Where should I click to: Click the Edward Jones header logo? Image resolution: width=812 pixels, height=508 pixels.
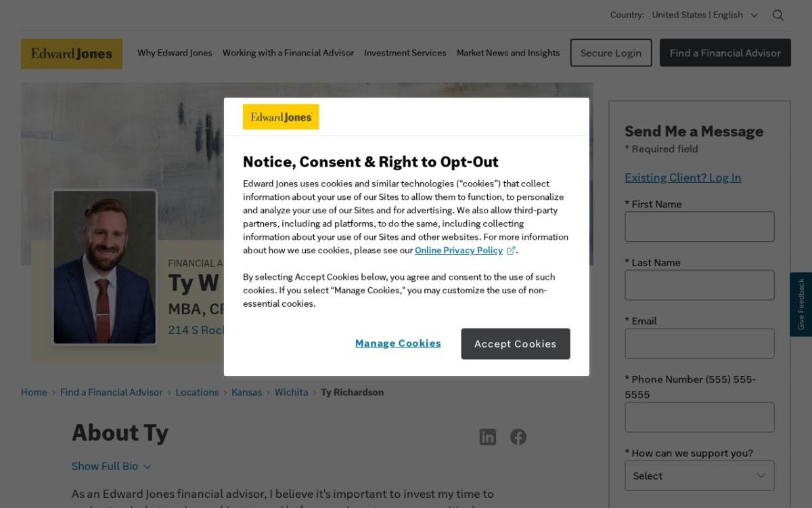pos(72,54)
